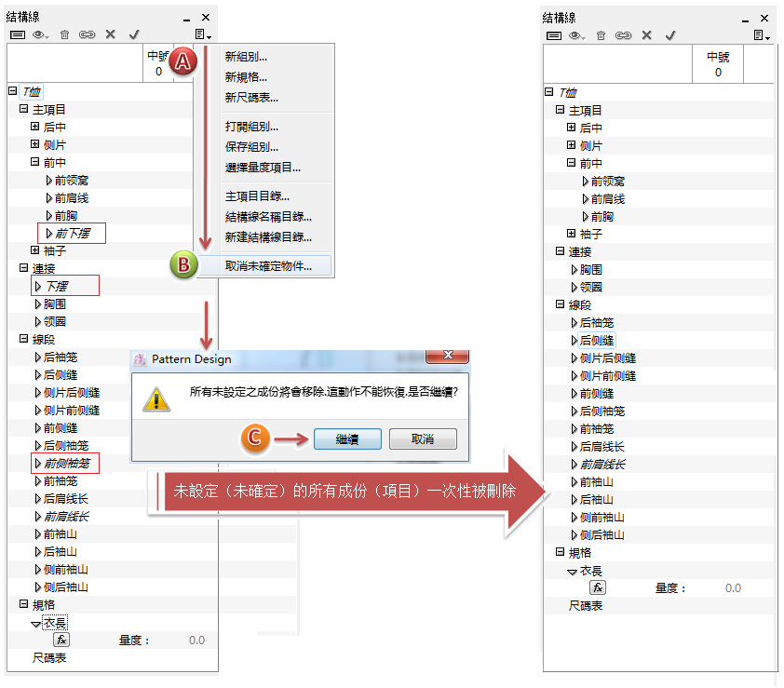Click the X cancel icon in right panel toolbar

point(646,35)
